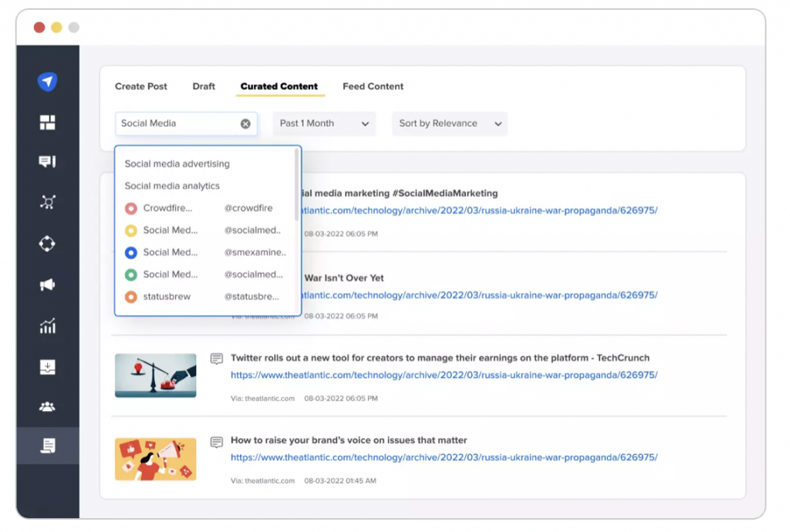
Task: Clear the Social Media search field
Action: tap(245, 123)
